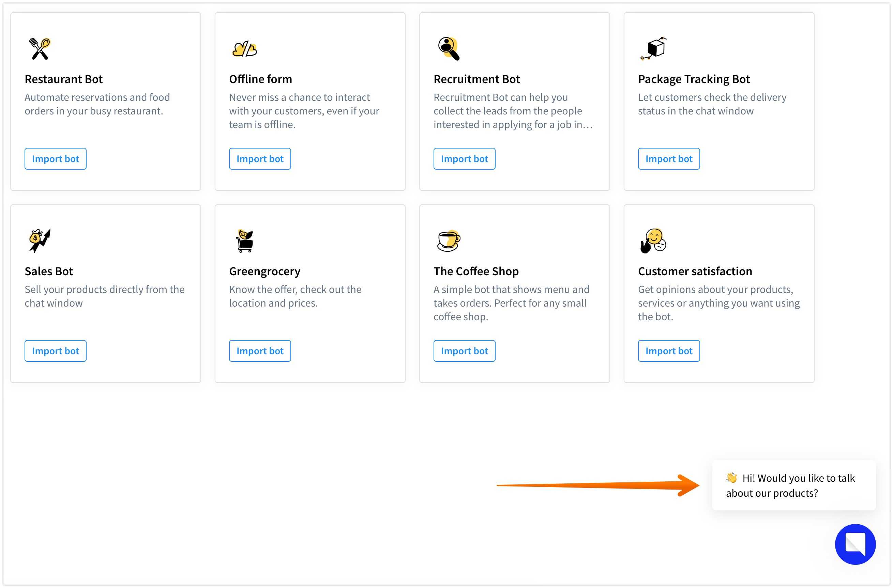Viewport: 893px width, 588px height.
Task: Import the Offline form bot
Action: pos(260,159)
